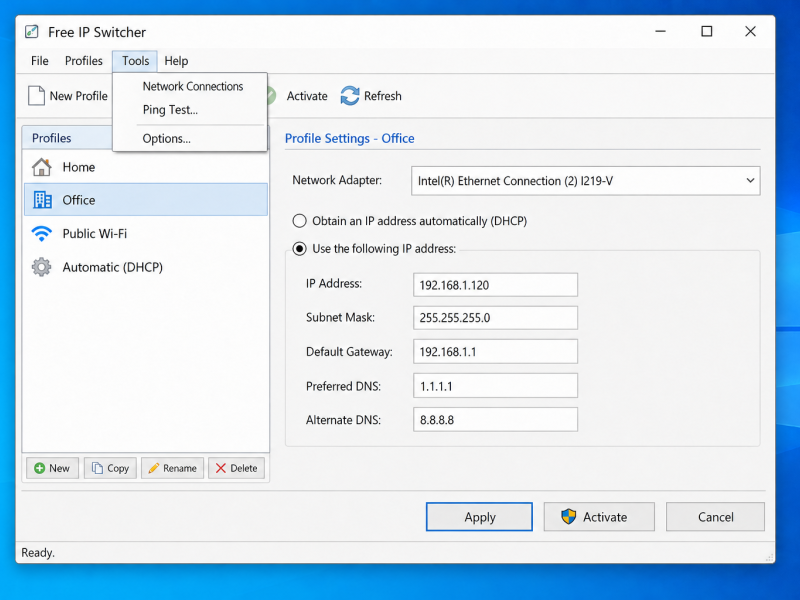Click the Activate button at bottom

(599, 517)
